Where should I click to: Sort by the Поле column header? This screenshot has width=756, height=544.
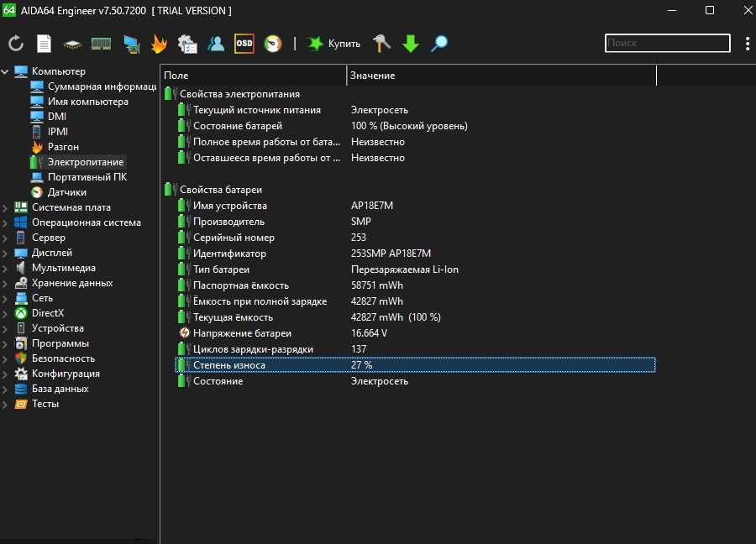click(253, 76)
